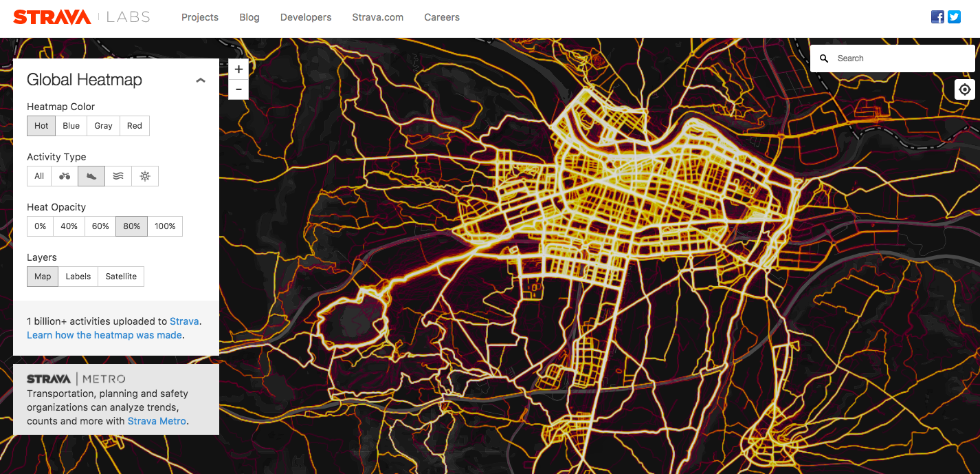This screenshot has width=980, height=474.
Task: Click the locate-me crosshair icon
Action: click(964, 89)
